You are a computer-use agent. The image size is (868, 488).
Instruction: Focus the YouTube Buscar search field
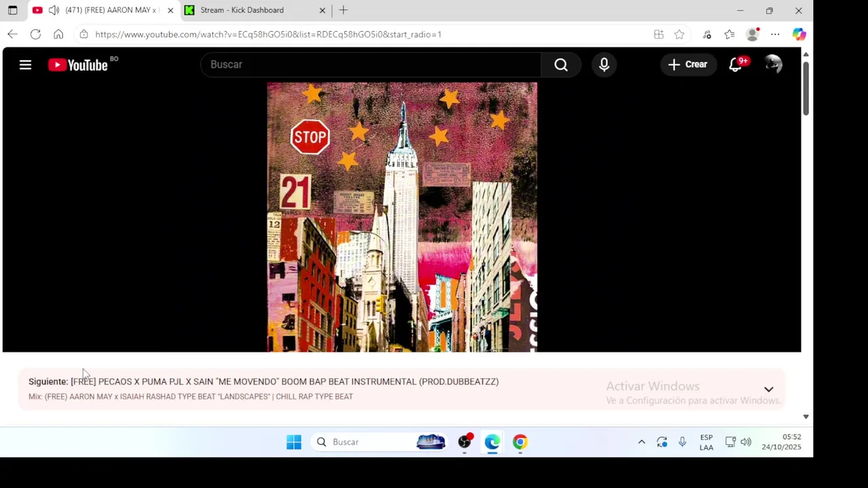pos(372,64)
